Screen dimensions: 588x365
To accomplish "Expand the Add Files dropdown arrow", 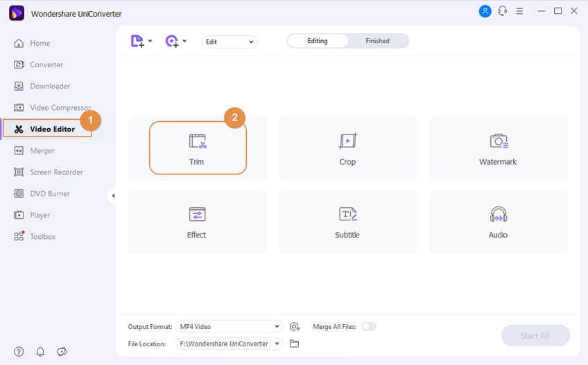I will coord(150,41).
